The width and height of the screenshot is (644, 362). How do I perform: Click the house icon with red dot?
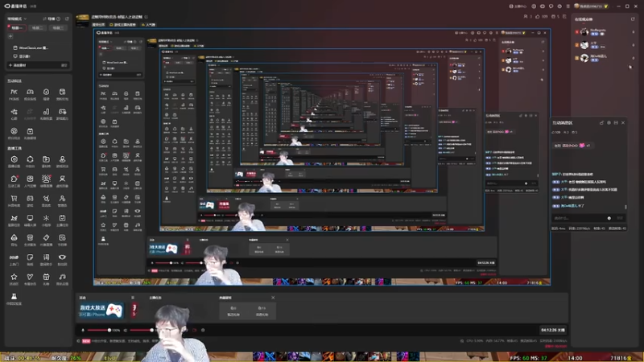click(14, 179)
